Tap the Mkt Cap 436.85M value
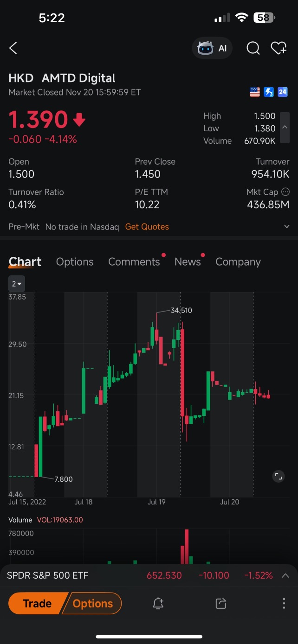 point(268,204)
